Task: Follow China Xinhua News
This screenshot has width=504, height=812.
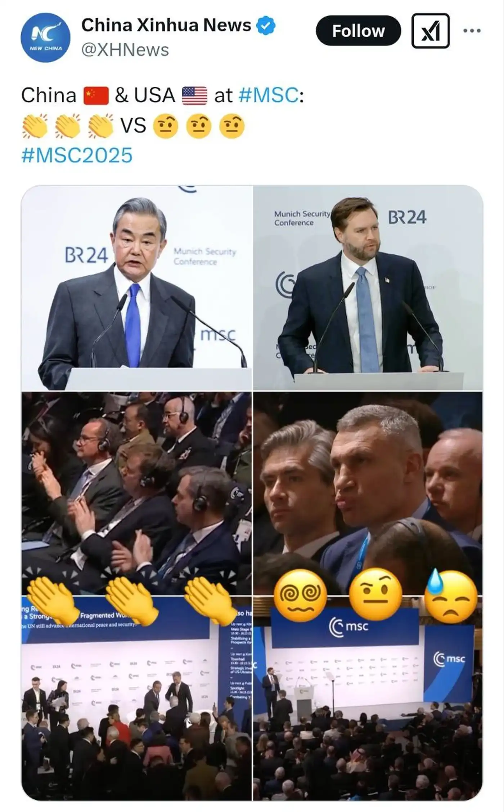Action: pyautogui.click(x=358, y=31)
